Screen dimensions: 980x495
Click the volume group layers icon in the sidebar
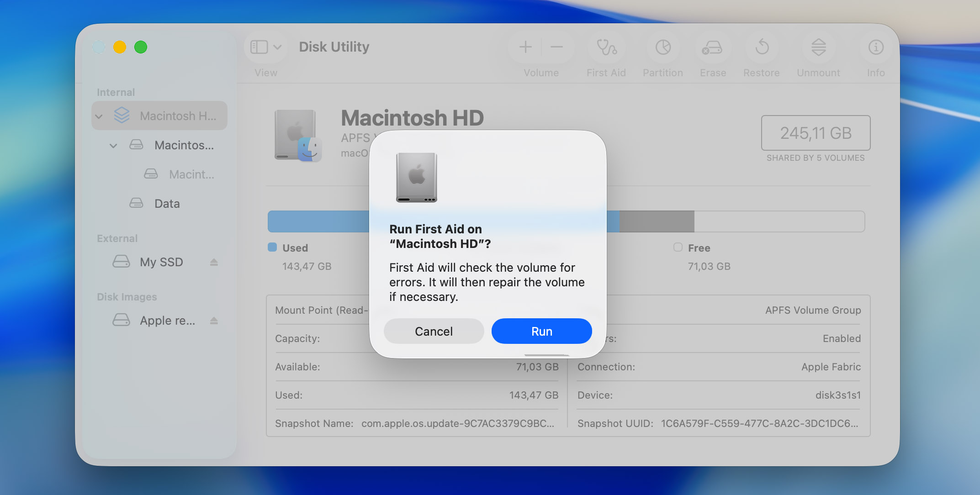[122, 115]
